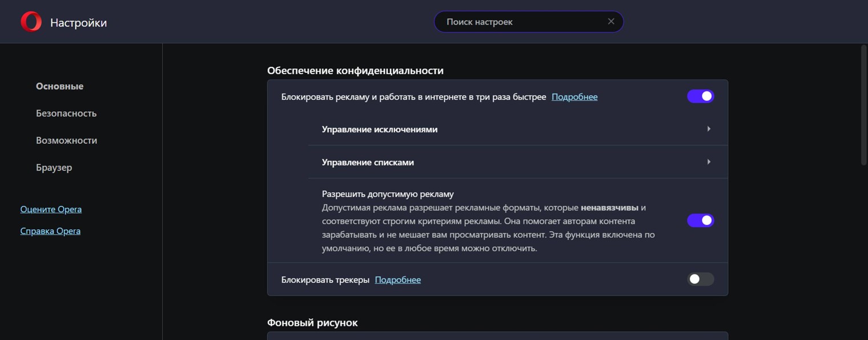This screenshot has width=868, height=340.
Task: Click the Обеспечение конфиденциальности heading
Action: tap(355, 71)
